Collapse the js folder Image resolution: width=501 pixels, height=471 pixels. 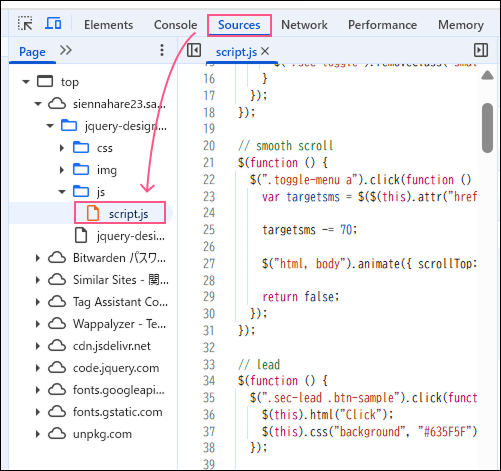pyautogui.click(x=62, y=192)
